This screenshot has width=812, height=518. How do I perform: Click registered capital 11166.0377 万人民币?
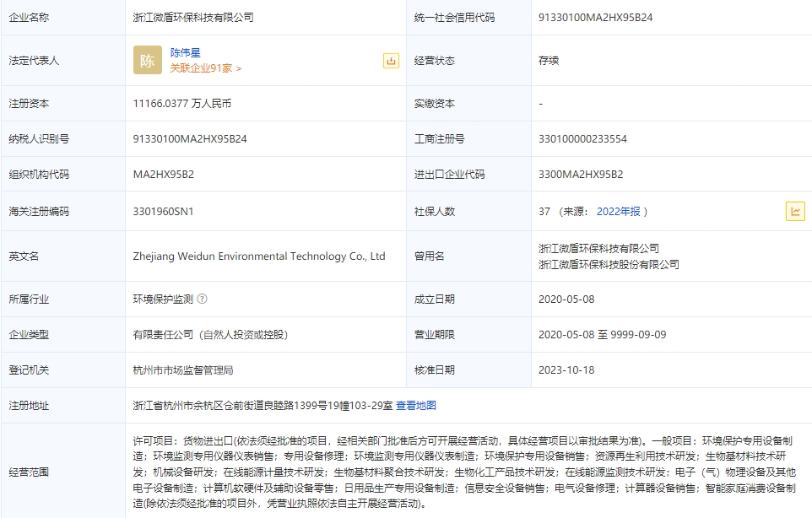[181, 104]
